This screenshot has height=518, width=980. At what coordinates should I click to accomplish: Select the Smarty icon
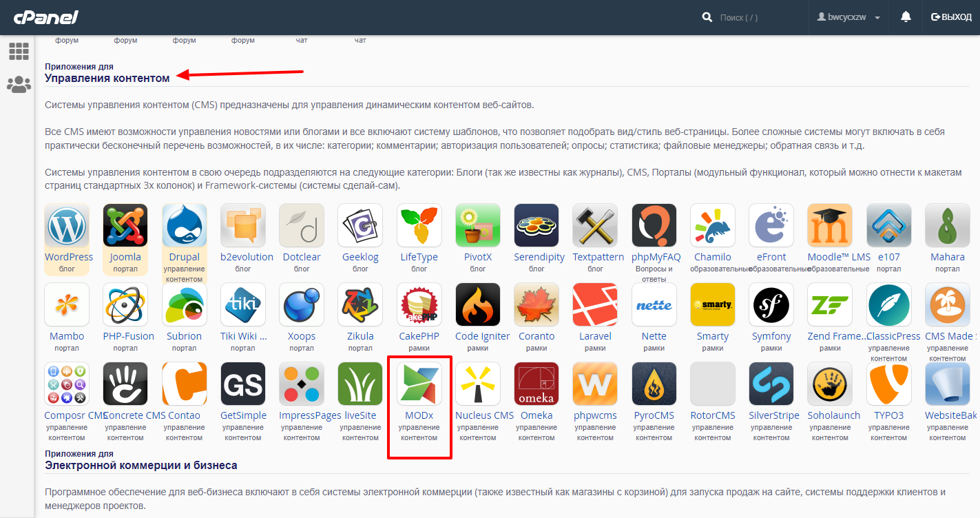[713, 305]
